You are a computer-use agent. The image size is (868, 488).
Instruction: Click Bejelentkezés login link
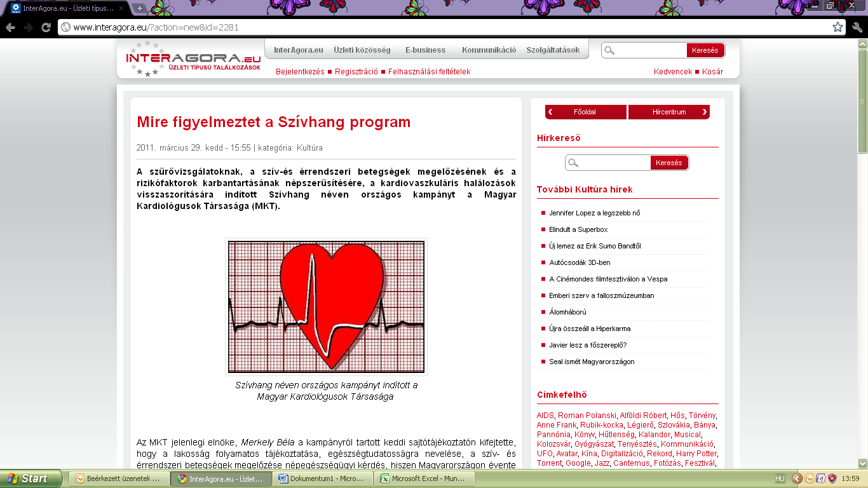coord(300,72)
